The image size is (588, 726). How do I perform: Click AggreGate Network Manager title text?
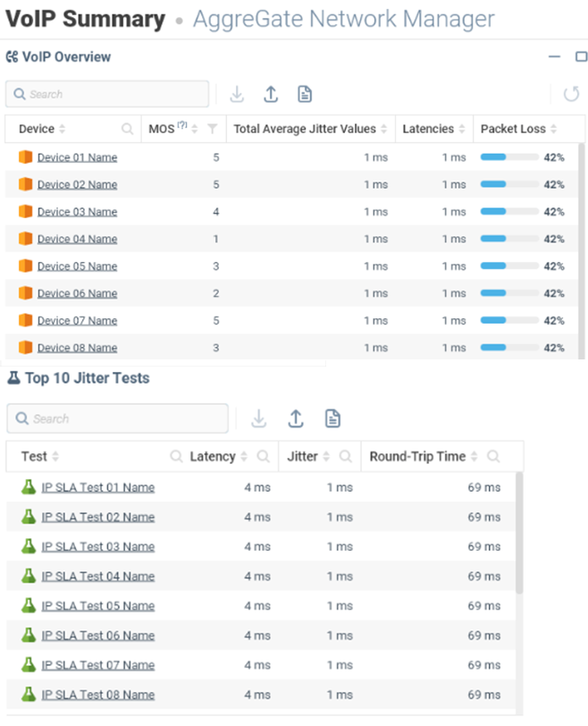click(x=344, y=19)
